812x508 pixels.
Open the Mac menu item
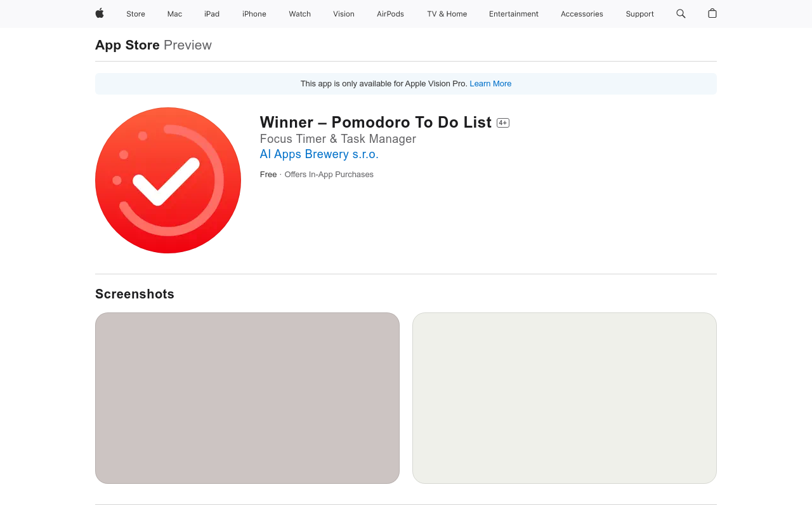coord(174,14)
